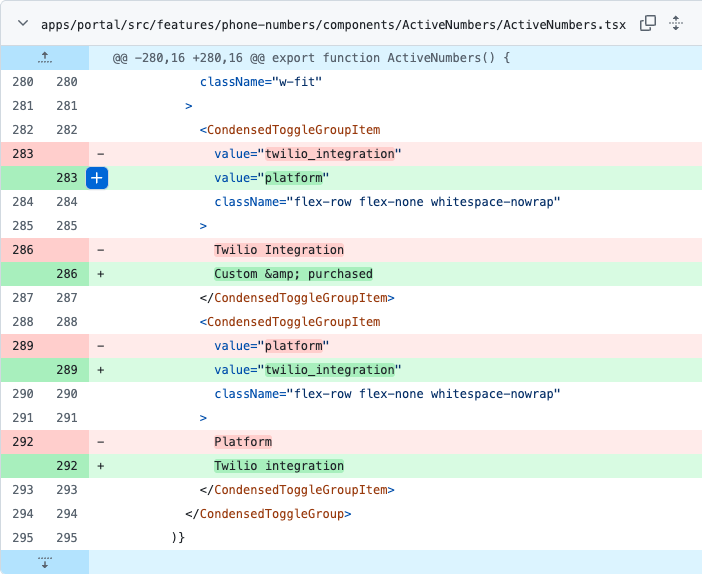Expand hidden lines below line 295
702x574 pixels.
click(45, 562)
